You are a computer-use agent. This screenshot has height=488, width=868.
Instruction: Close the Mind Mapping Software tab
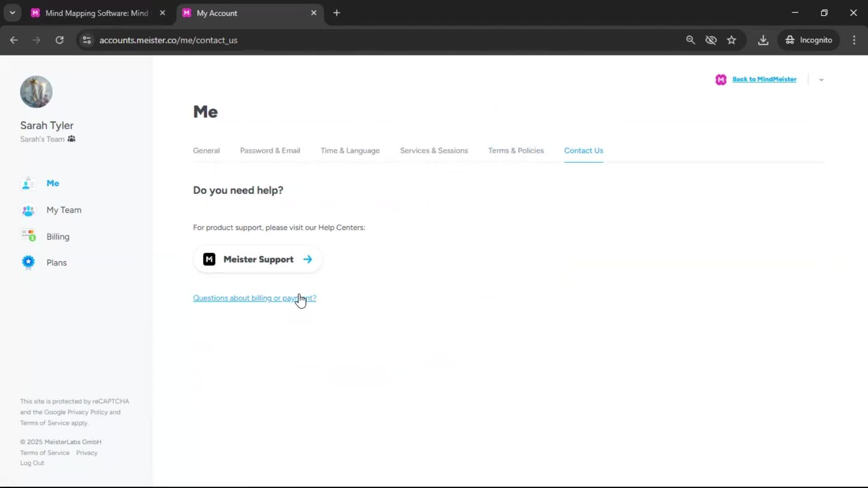pyautogui.click(x=163, y=13)
